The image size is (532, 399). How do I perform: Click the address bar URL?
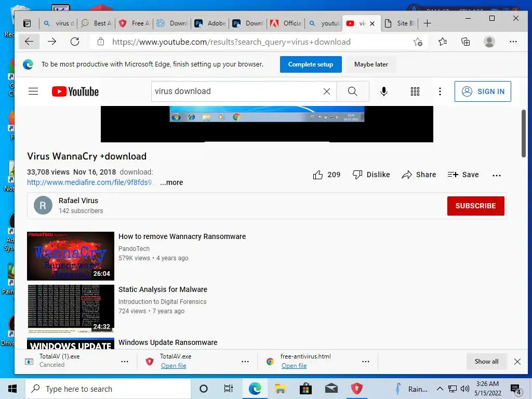coord(231,42)
